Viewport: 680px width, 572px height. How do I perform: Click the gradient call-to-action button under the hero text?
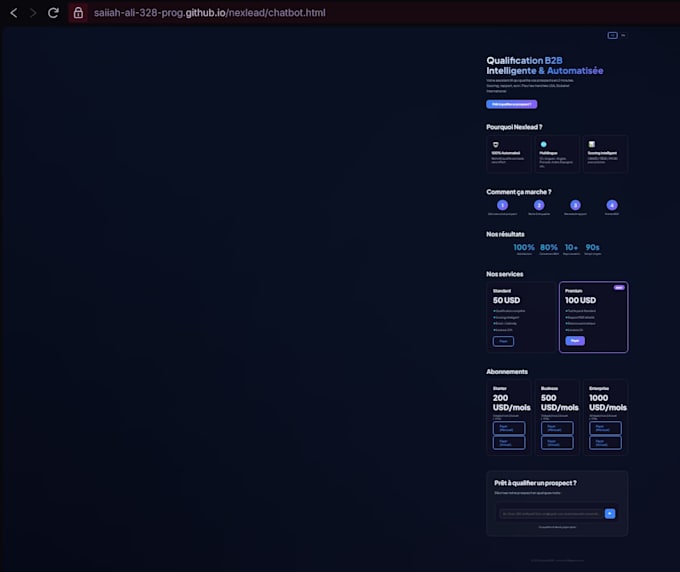click(512, 104)
